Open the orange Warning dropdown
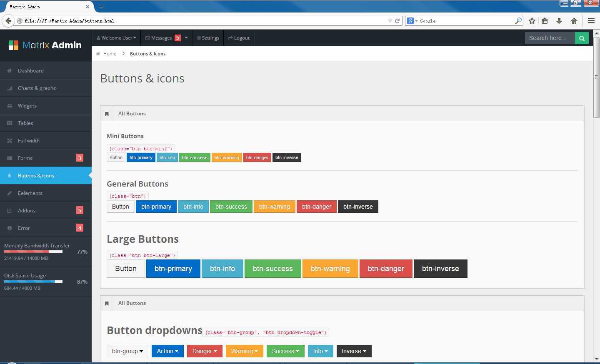This screenshot has height=364, width=600. [x=245, y=351]
